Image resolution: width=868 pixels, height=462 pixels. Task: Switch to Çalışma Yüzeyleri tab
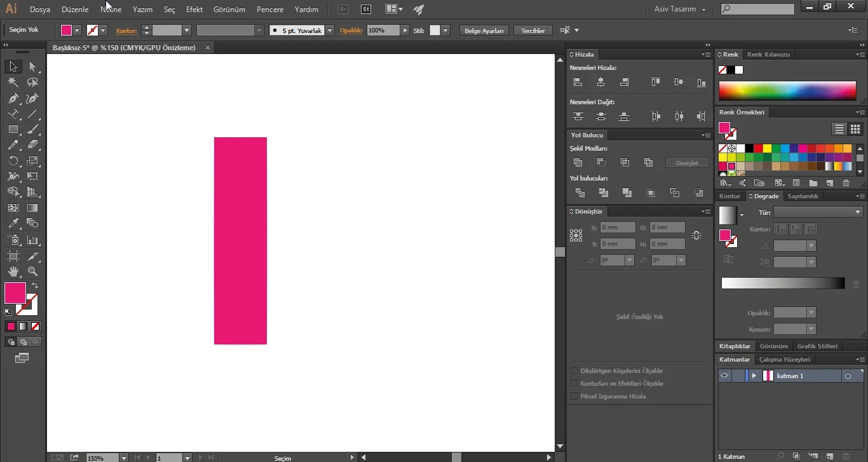pos(785,360)
